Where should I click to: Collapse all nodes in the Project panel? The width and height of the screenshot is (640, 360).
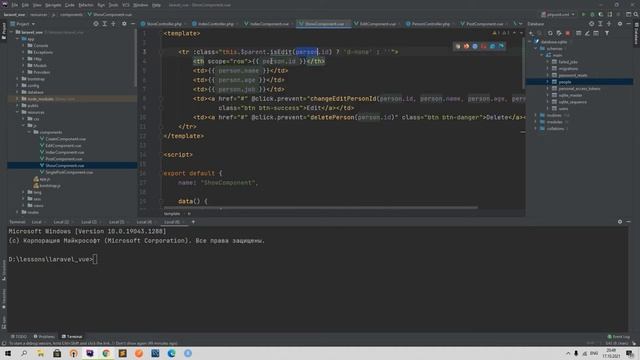click(113, 24)
